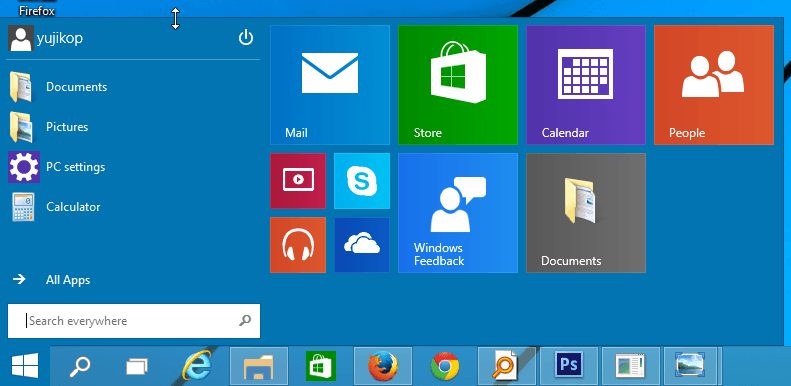Launch the Skype tile

pyautogui.click(x=362, y=181)
